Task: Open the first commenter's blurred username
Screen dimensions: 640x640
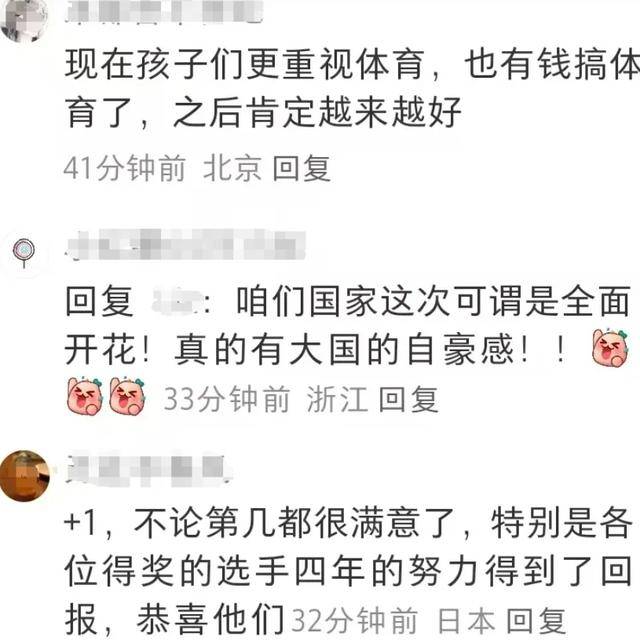Action: [164, 11]
